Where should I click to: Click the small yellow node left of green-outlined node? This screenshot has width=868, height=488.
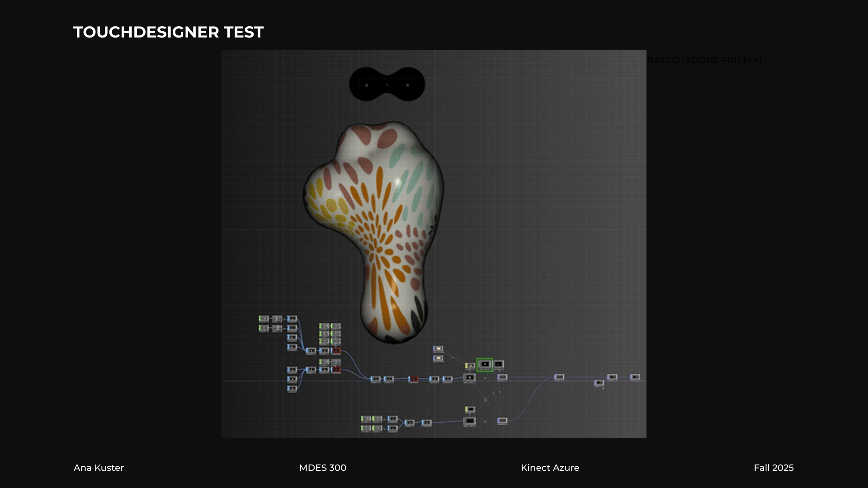(x=470, y=366)
